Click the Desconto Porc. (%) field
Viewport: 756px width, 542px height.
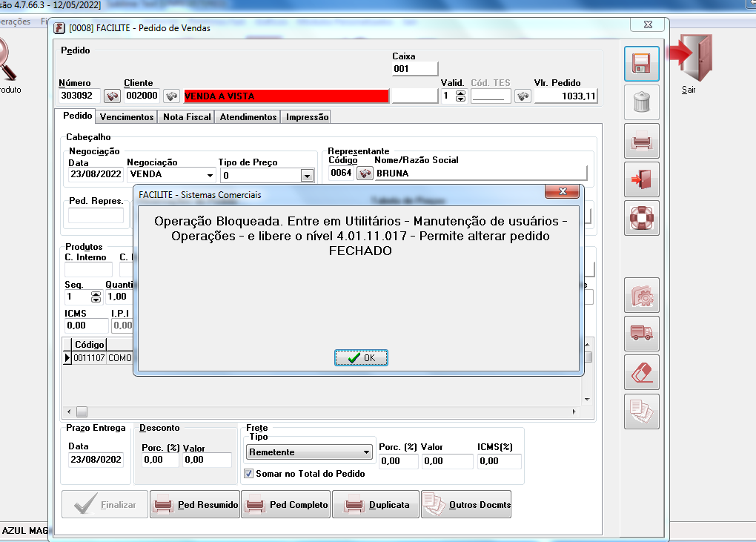[160, 460]
